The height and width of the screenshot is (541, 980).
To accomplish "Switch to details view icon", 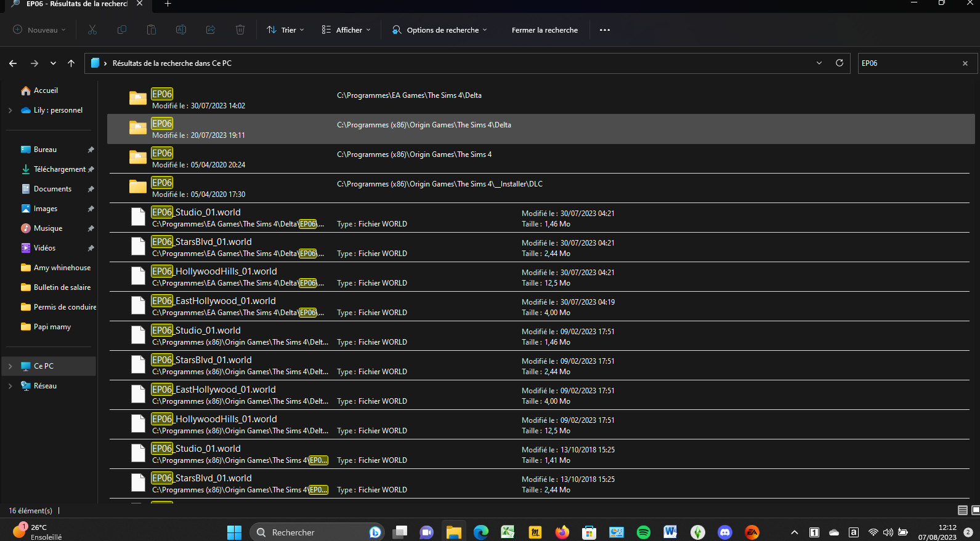I will click(963, 510).
